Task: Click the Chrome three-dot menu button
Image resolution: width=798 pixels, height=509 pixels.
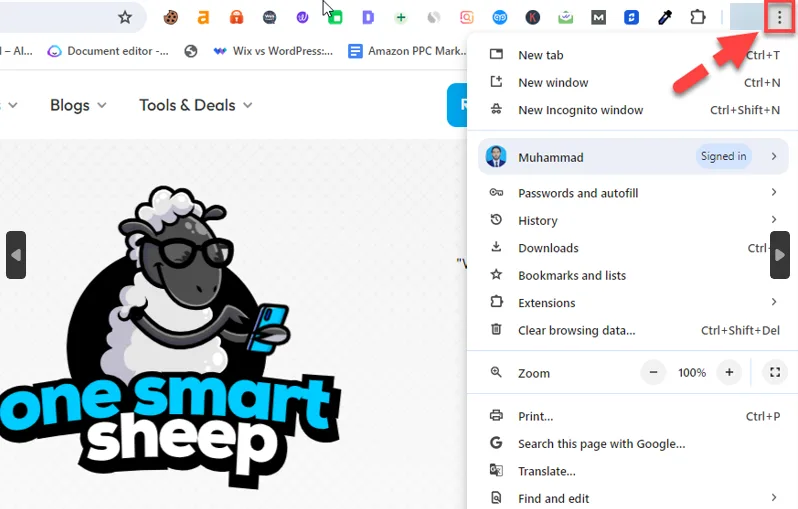Action: 779,18
